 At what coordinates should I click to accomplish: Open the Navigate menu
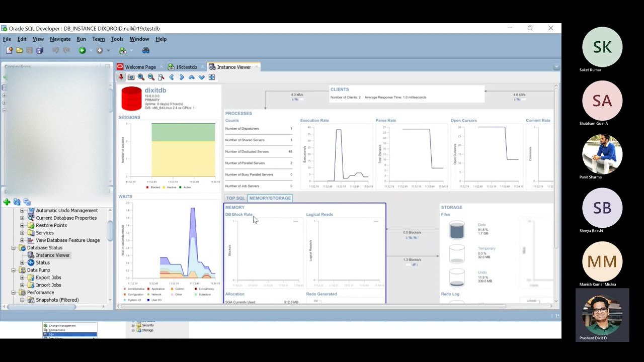pos(60,39)
